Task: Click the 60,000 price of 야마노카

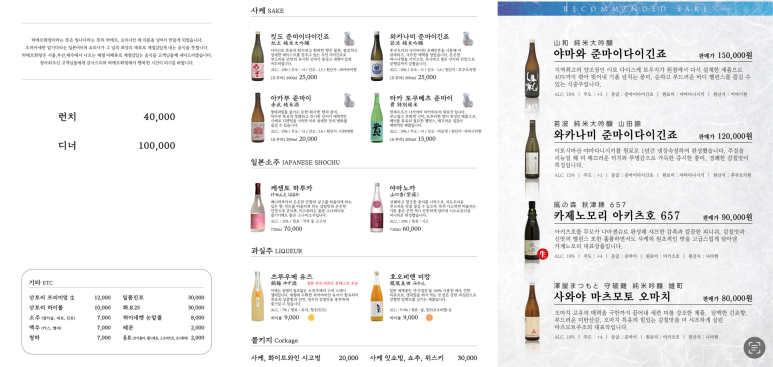Action: [412, 229]
